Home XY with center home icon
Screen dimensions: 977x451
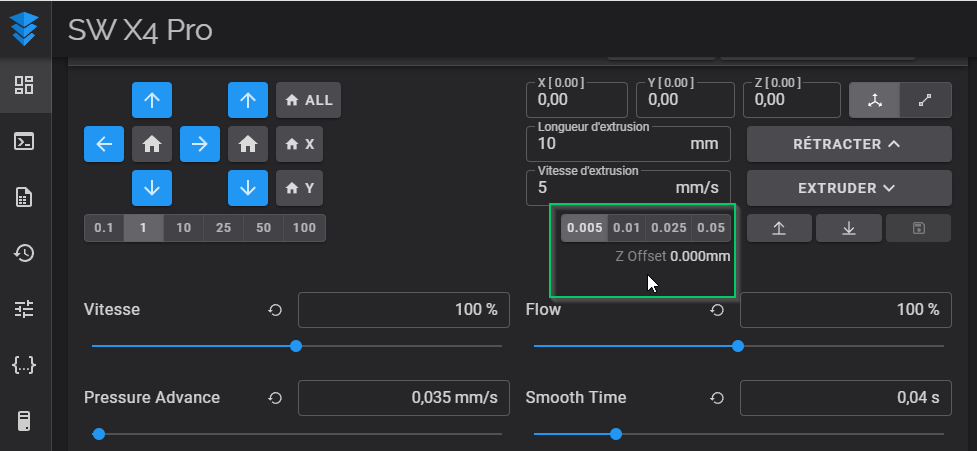(152, 144)
